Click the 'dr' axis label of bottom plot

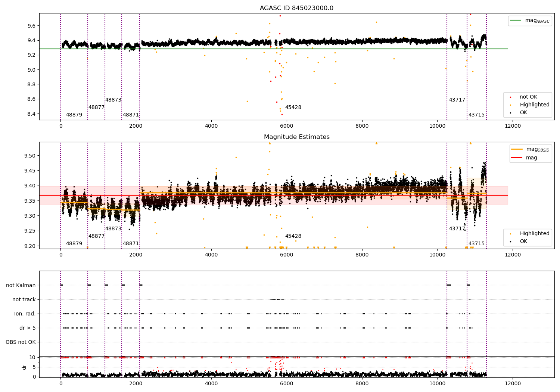[24, 367]
